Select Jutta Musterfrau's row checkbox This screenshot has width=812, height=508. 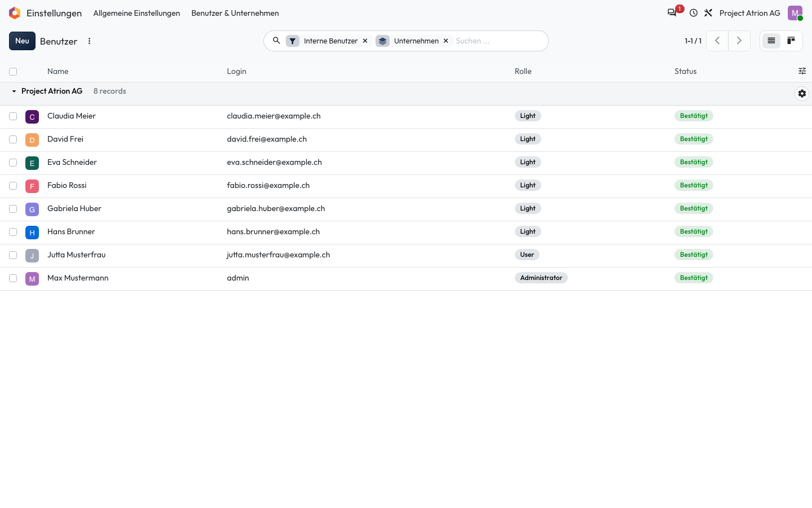pyautogui.click(x=13, y=255)
